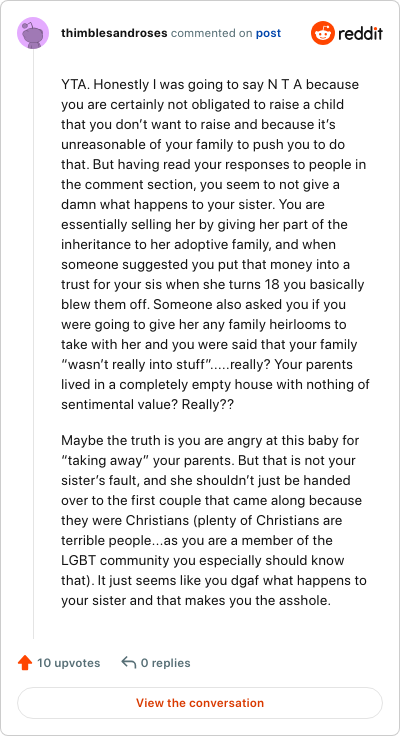Screen dimensions: 400x736
Task: Click the quoted "wasn't really into stuff" line
Action: pyautogui.click(x=207, y=365)
